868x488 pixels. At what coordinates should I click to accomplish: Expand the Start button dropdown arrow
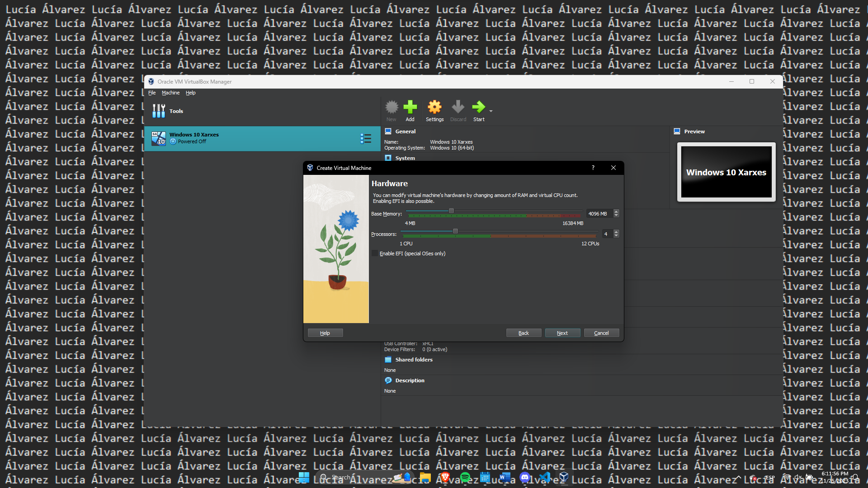point(491,111)
